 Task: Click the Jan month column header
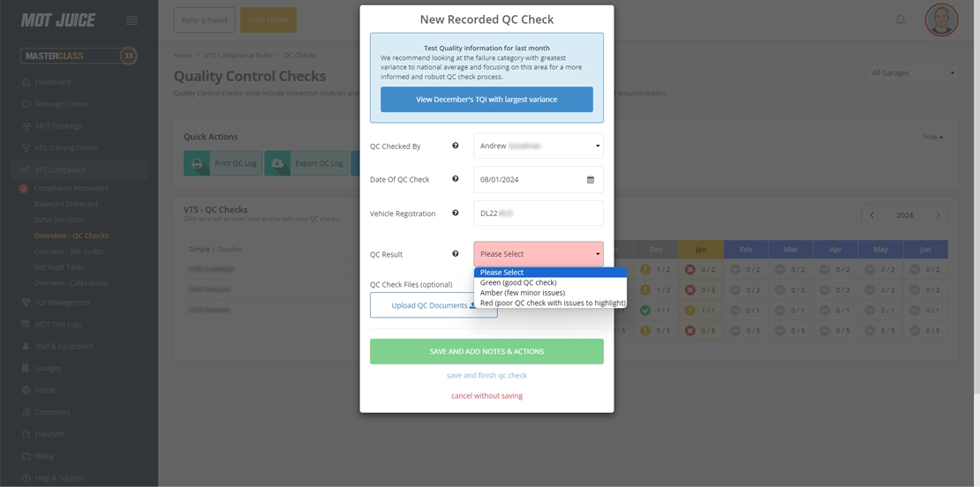pyautogui.click(x=701, y=249)
